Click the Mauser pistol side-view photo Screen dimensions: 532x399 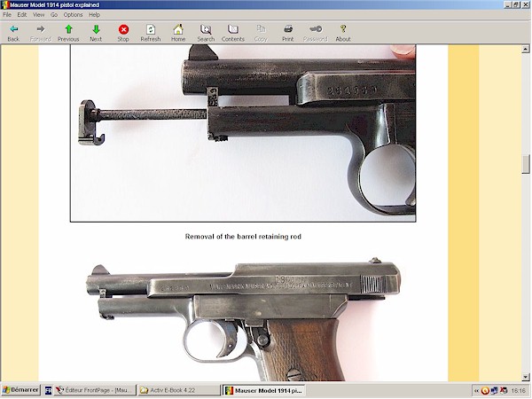tap(243, 319)
